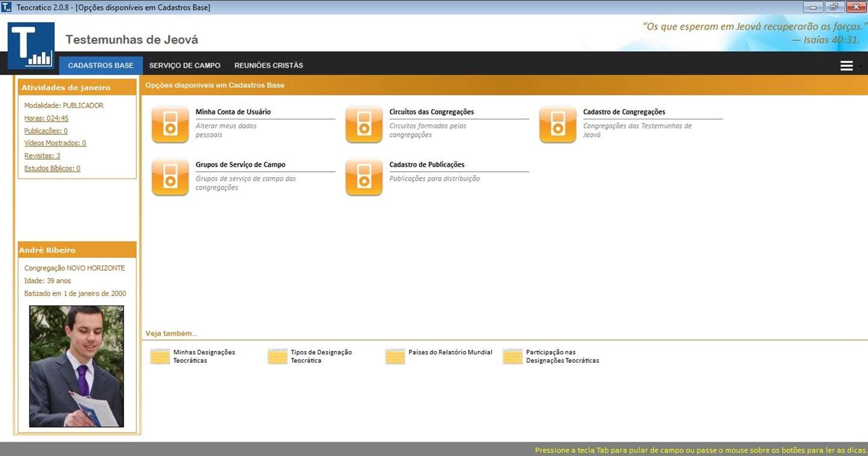
Task: Click Batizado em 1 de janeiro de 2000
Action: 75,293
